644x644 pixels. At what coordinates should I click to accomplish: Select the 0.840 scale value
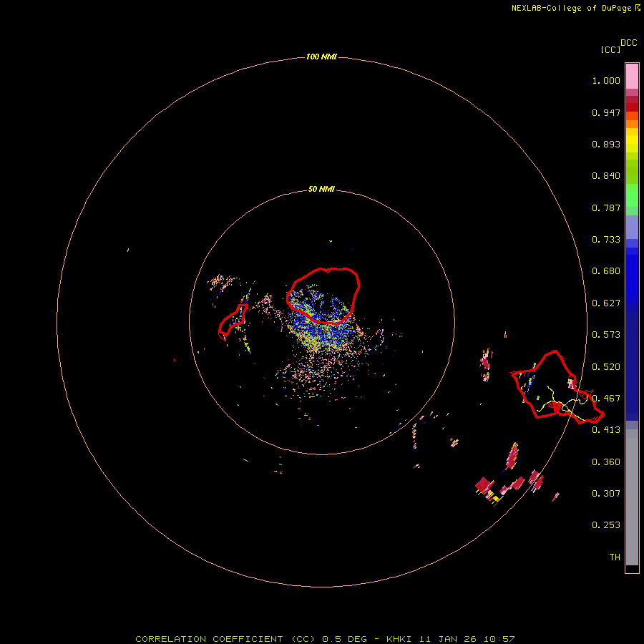tap(606, 176)
